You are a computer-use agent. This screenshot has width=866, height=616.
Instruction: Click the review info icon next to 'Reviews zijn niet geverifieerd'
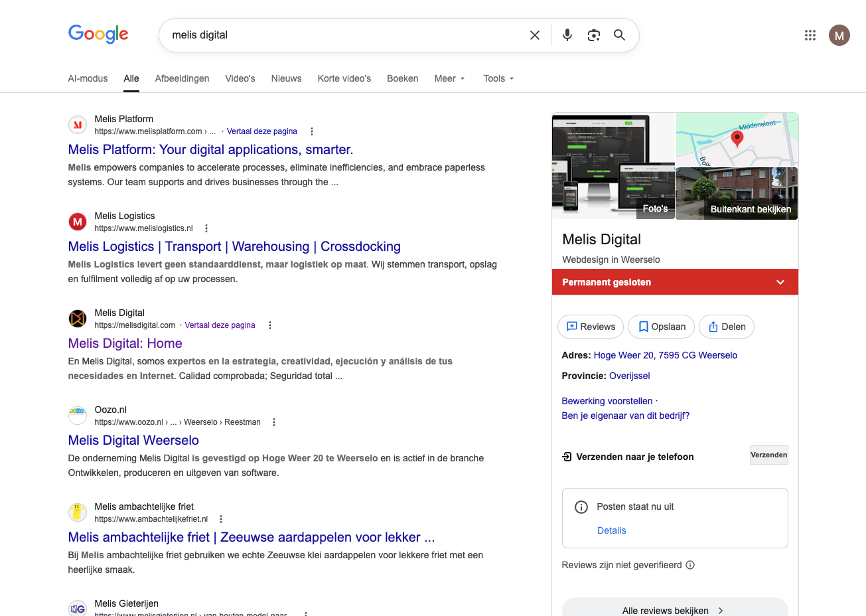tap(690, 565)
